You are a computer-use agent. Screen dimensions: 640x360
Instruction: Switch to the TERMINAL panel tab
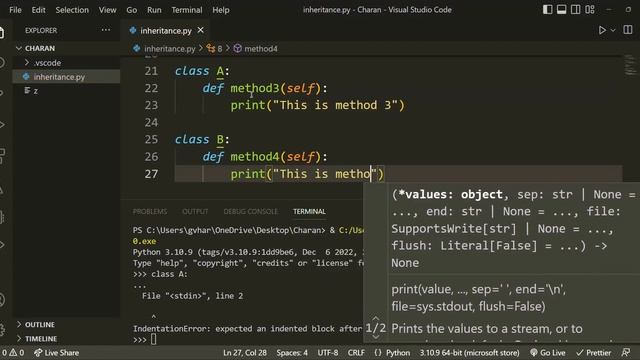(x=309, y=211)
